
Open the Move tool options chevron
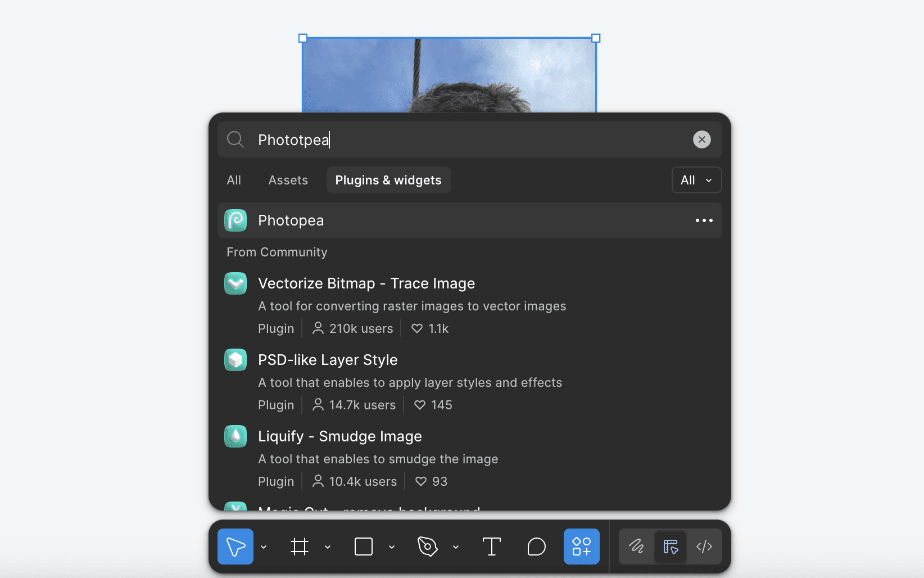point(264,547)
